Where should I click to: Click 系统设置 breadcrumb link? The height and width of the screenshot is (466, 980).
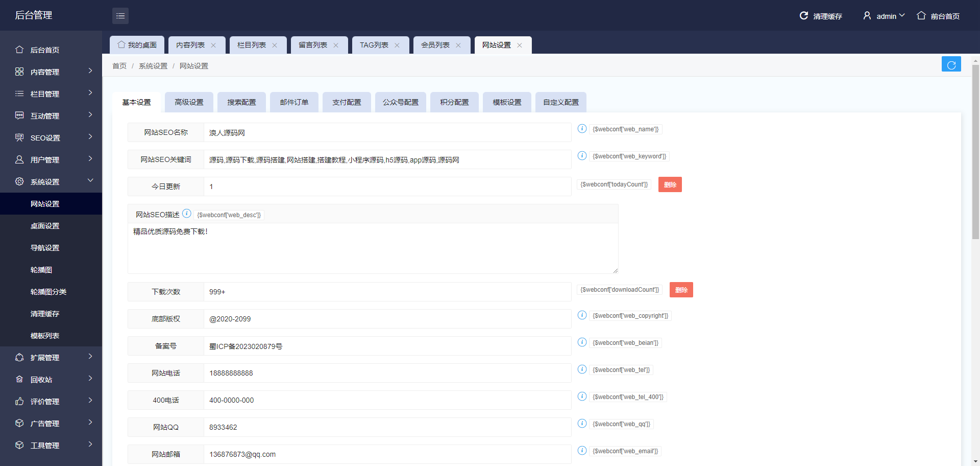(153, 66)
